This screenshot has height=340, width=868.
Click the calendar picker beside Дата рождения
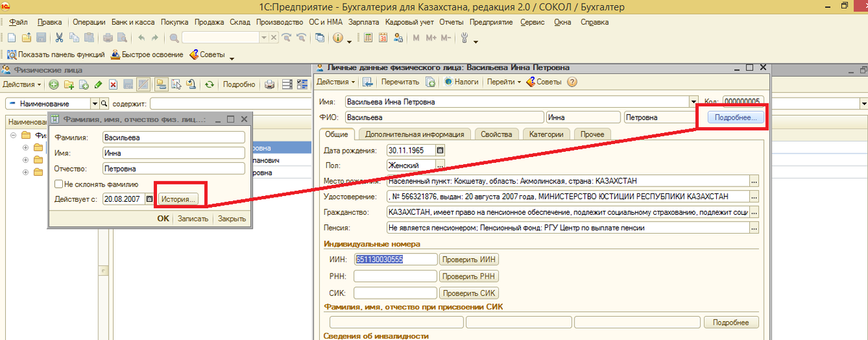[x=440, y=150]
